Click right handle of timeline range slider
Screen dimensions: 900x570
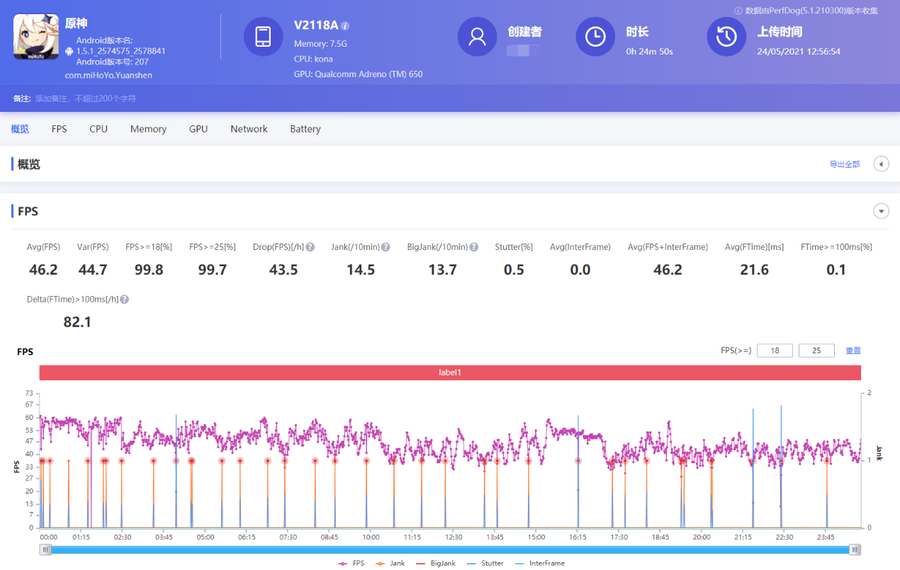click(x=855, y=549)
